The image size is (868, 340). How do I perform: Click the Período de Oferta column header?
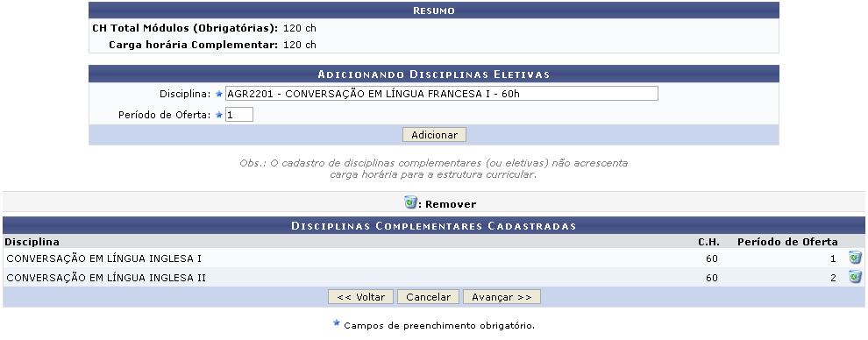point(787,242)
